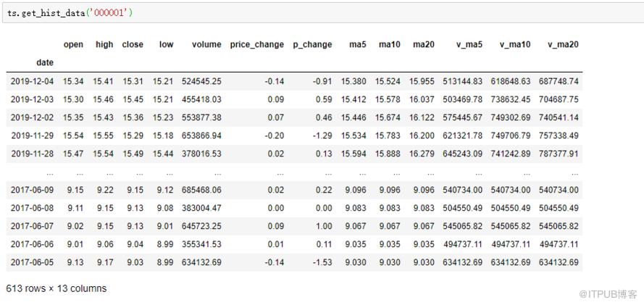
Task: Click the '613 rows × 13 columns' summary
Action: [x=57, y=288]
